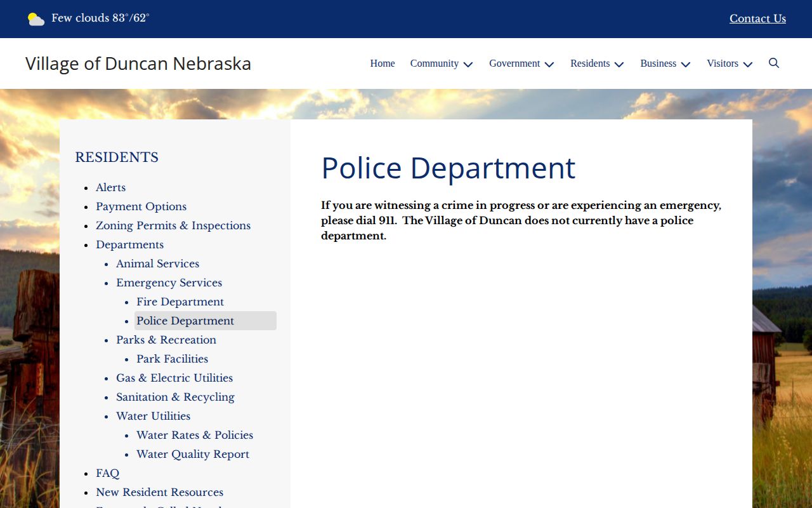Screen dimensions: 812x508
Task: Open the Contact Us link
Action: click(757, 18)
